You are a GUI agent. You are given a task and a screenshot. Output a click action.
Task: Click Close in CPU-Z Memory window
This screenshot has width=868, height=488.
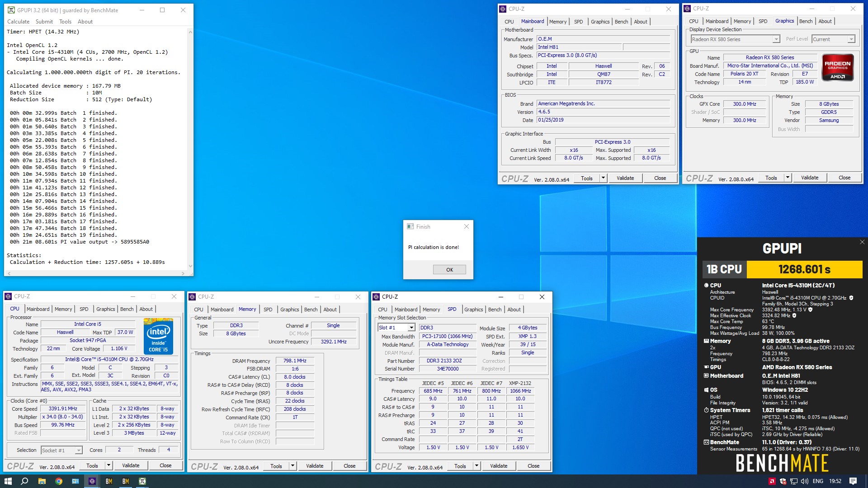click(x=349, y=466)
